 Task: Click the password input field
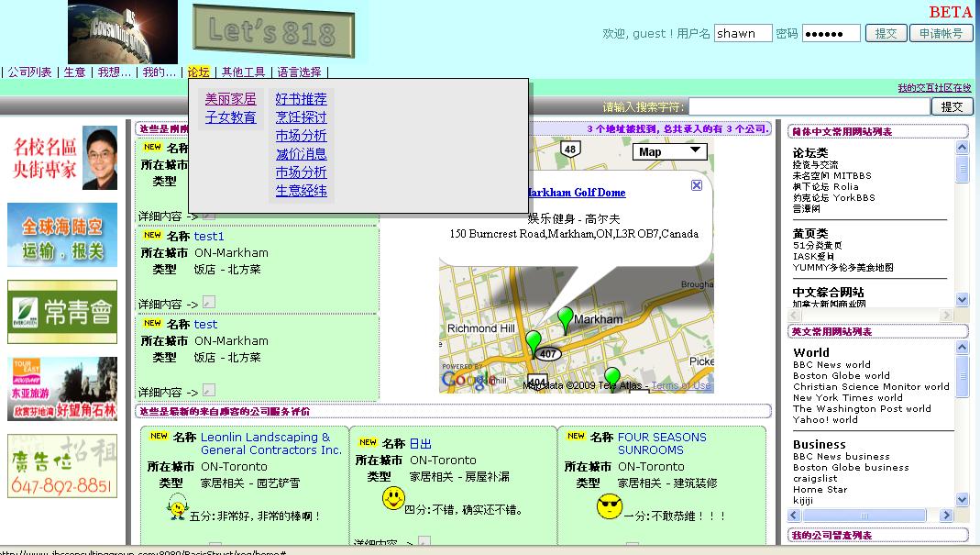click(831, 33)
